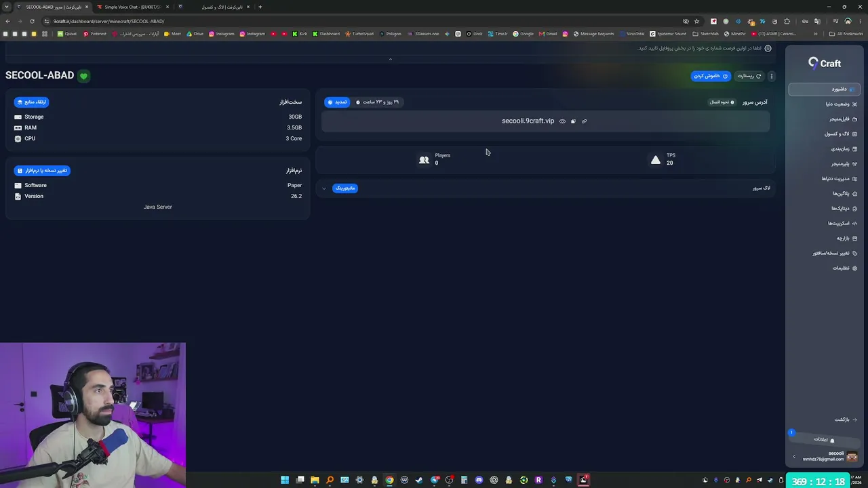Image resolution: width=868 pixels, height=488 pixels.
Task: Open پلیرمنیجر player manager in sidebar
Action: tap(844, 164)
